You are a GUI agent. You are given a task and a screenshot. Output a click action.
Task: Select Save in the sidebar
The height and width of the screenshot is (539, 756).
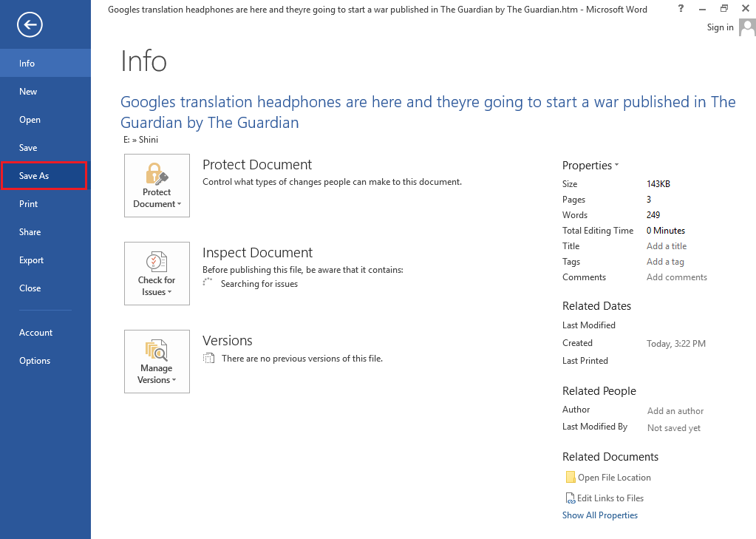click(x=45, y=148)
